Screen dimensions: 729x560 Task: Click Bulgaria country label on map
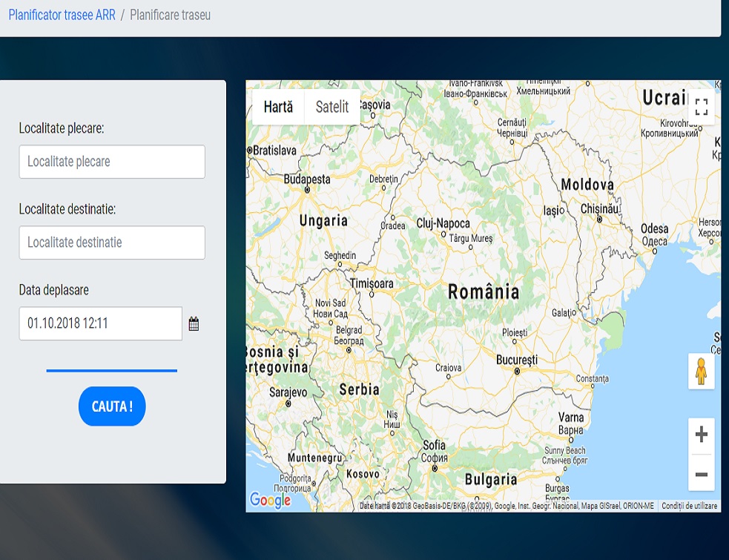pos(490,479)
